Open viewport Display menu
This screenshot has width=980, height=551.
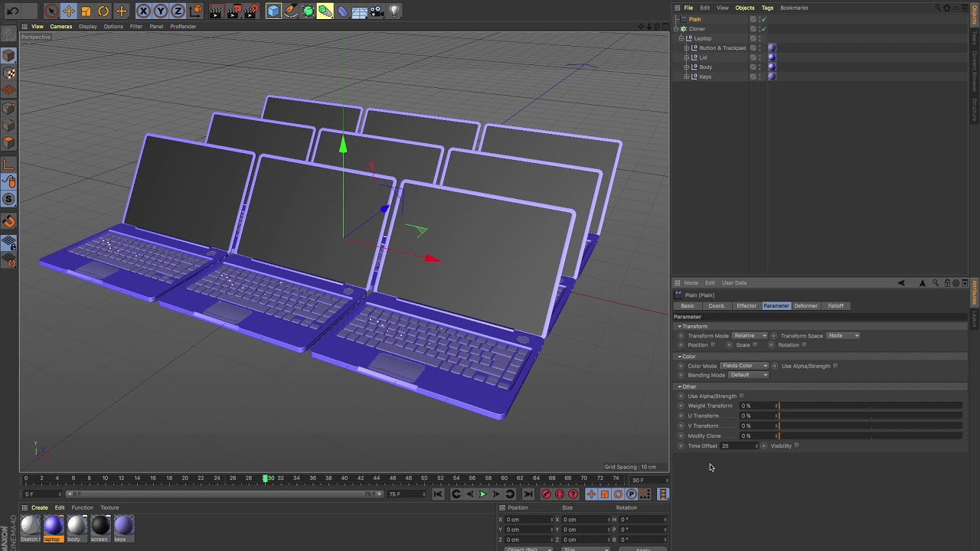[87, 26]
